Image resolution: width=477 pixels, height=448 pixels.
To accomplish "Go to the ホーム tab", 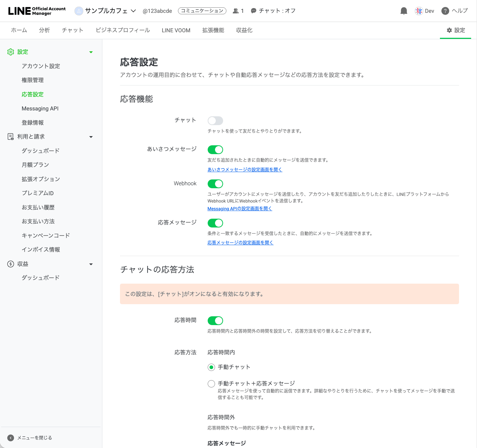I will (x=19, y=30).
